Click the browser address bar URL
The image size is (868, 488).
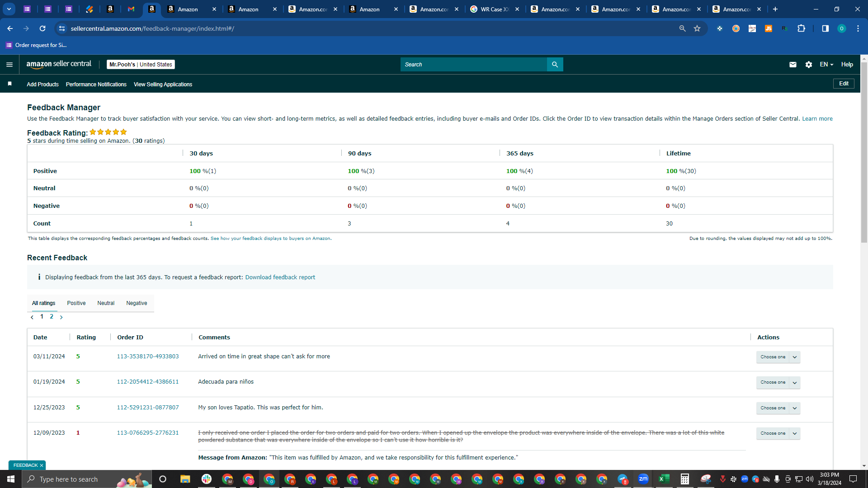coord(152,28)
